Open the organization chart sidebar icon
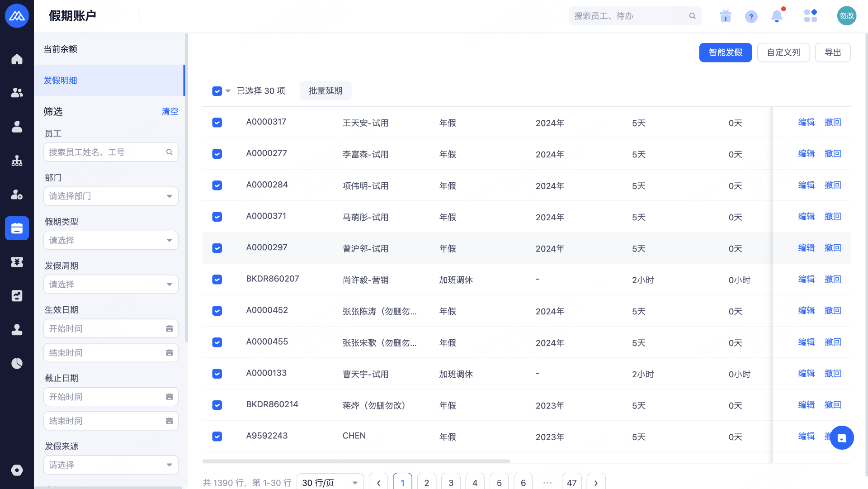868x489 pixels. point(17,161)
